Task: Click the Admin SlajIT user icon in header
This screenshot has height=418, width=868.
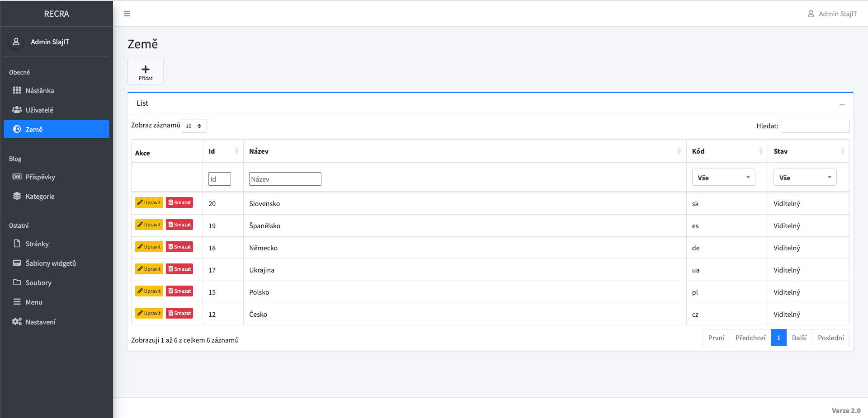Action: coord(811,14)
